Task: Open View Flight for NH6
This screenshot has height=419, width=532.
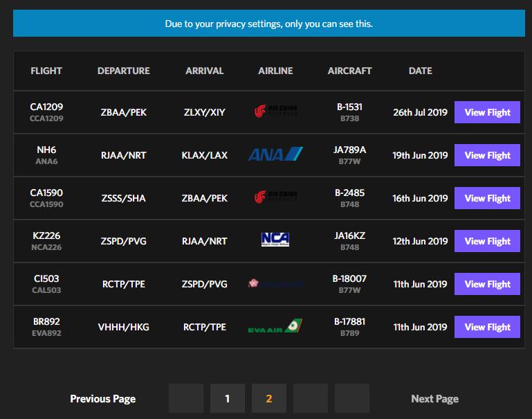Action: pyautogui.click(x=487, y=155)
